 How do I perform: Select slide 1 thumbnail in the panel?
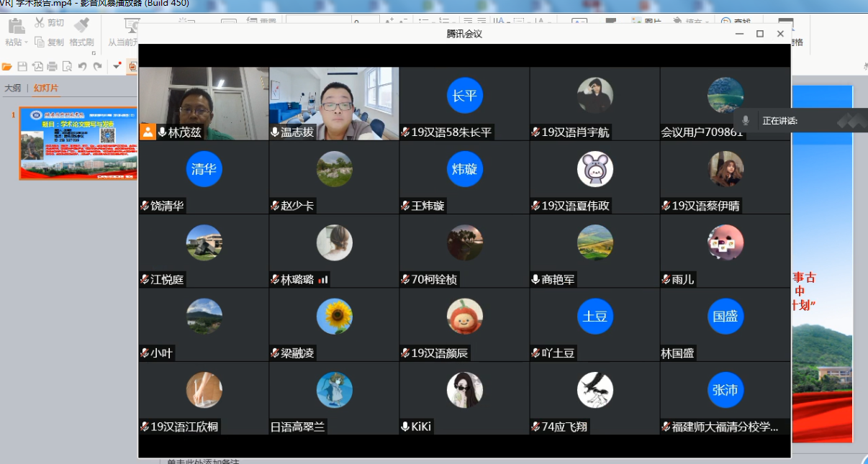coord(78,143)
